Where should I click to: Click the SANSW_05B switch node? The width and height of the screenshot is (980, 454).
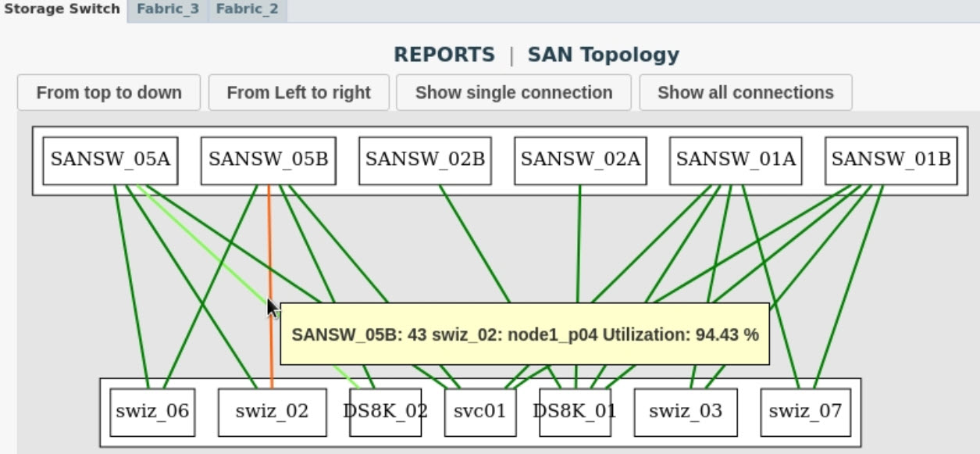click(x=268, y=160)
